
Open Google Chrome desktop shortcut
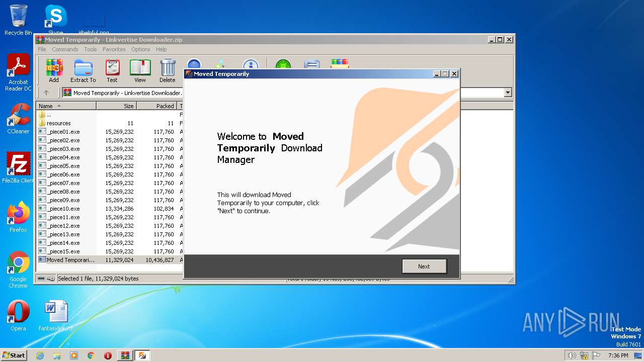click(x=18, y=269)
